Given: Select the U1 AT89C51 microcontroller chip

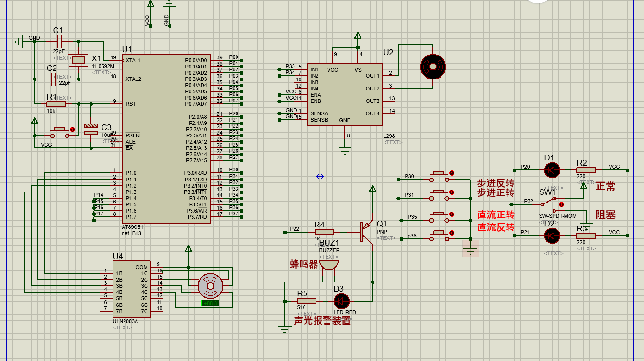Looking at the screenshot, I should pos(166,138).
